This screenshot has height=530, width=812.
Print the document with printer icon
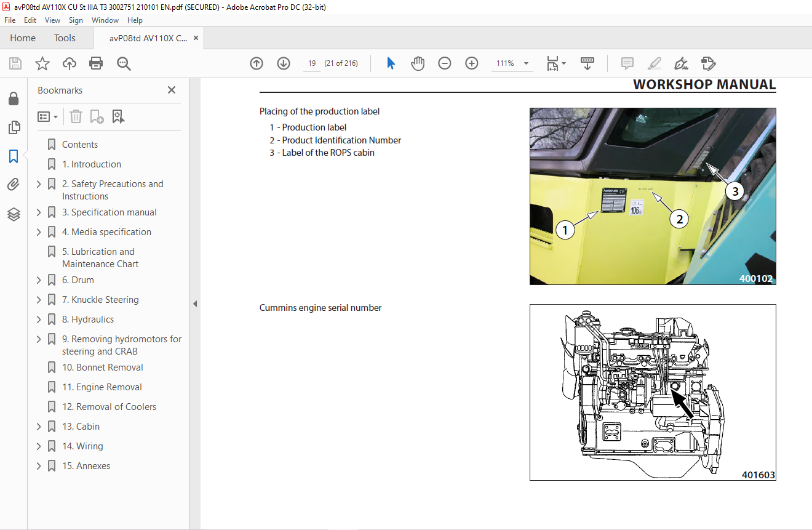(96, 63)
